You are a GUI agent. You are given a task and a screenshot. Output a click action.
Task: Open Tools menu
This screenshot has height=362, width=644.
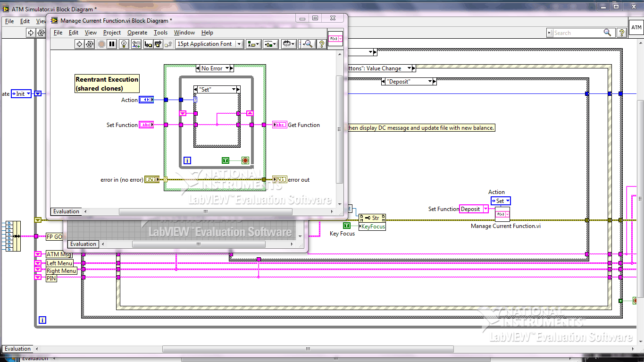[x=160, y=33]
